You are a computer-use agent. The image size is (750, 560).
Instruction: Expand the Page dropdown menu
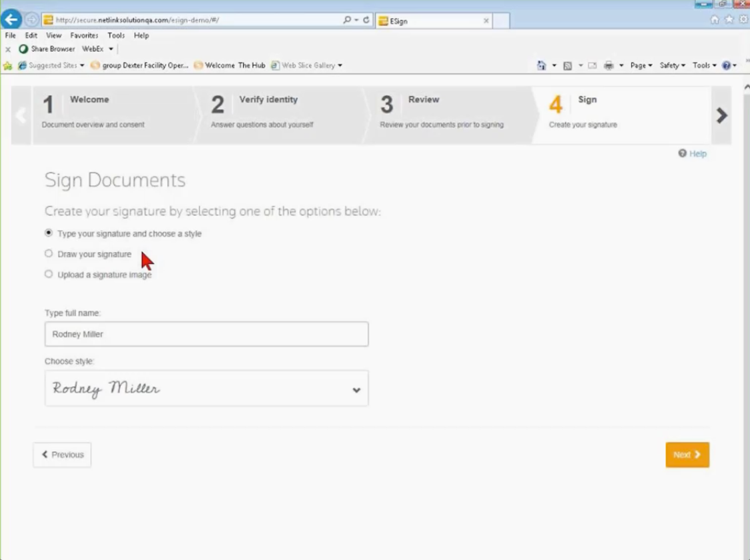click(x=641, y=65)
